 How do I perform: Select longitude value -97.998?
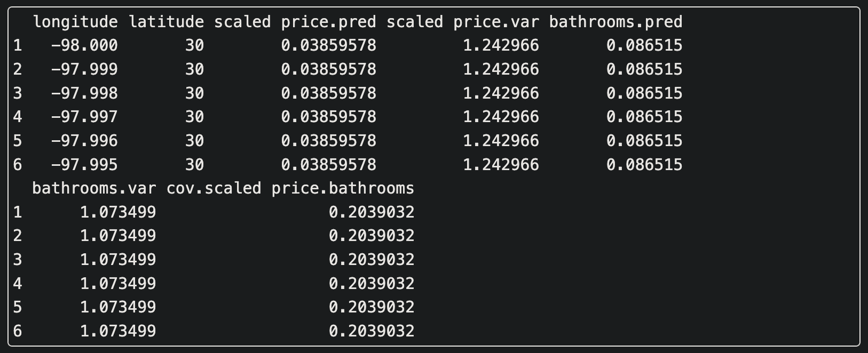84,93
